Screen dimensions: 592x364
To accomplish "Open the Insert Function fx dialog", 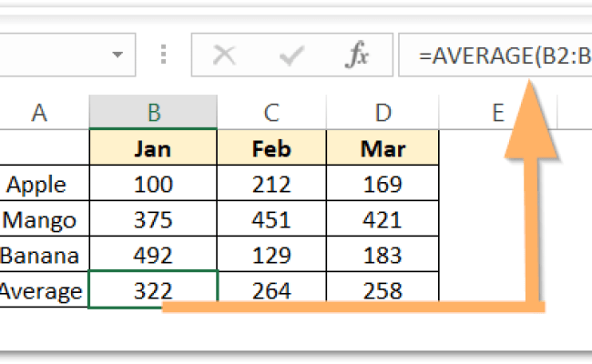I will 357,56.
